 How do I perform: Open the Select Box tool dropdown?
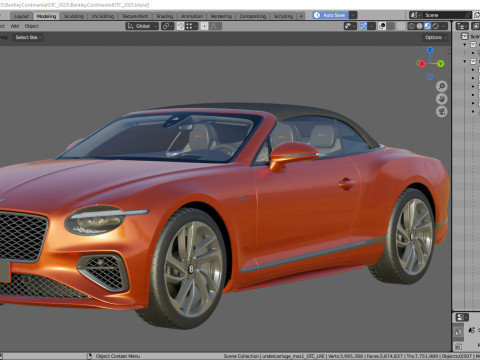[28, 37]
